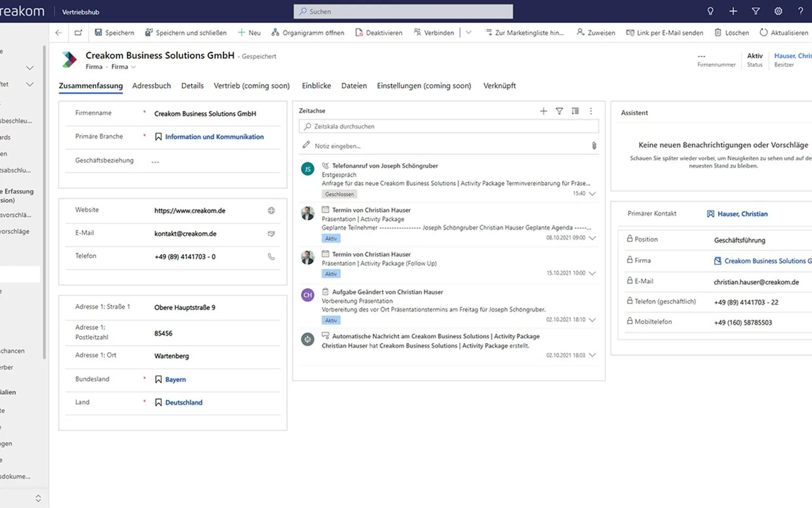Screen dimensions: 812x508
Task: Click the Zeitskala durchsuchen search field
Action: [x=449, y=126]
